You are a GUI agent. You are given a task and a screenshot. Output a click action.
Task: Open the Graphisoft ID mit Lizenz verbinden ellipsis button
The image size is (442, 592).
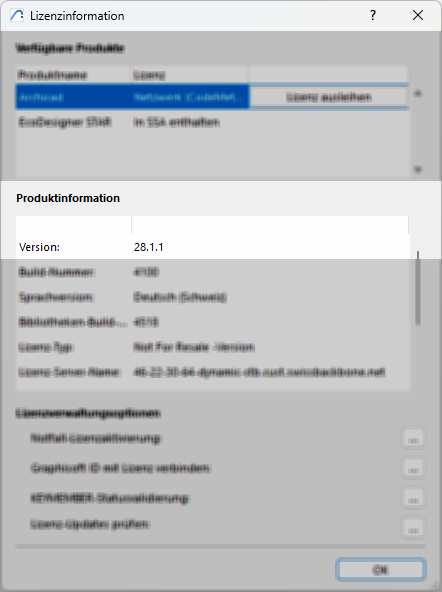coord(413,468)
